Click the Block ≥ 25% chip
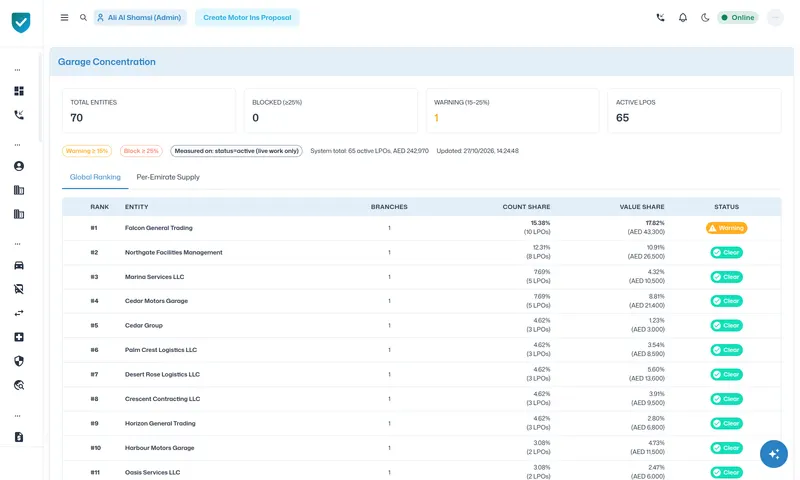Viewport: 800px width, 480px height. (141, 151)
